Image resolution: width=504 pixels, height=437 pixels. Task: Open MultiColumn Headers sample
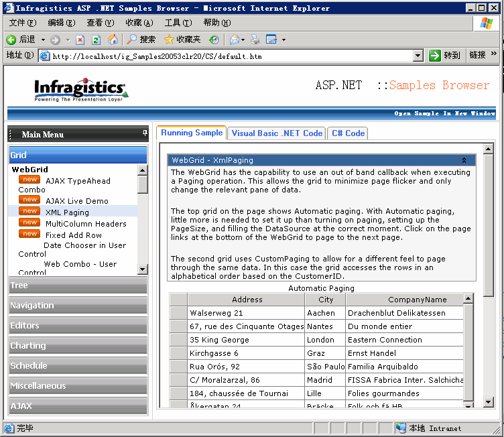click(x=86, y=224)
